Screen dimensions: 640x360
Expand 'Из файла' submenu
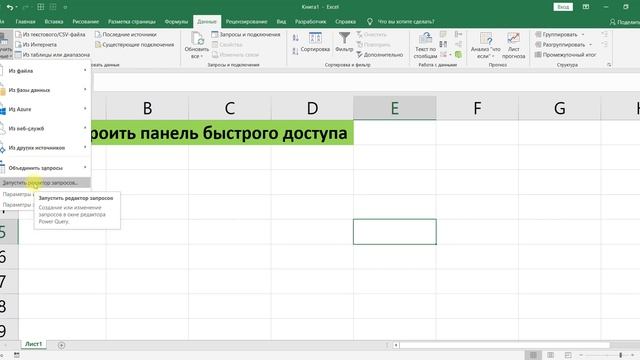pyautogui.click(x=45, y=71)
